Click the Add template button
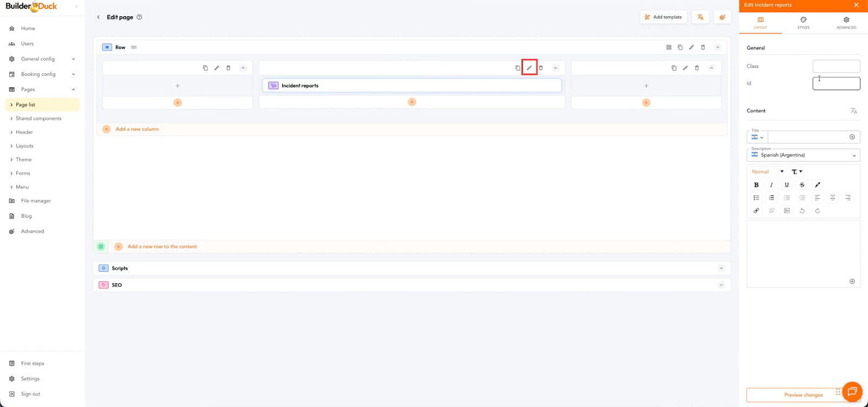Viewport: 868px width, 407px height. coord(663,17)
